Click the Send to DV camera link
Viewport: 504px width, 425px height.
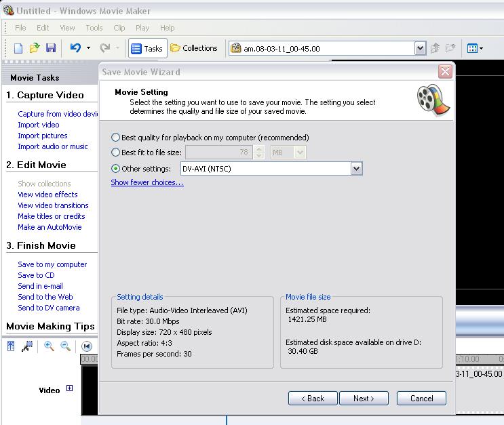(49, 308)
